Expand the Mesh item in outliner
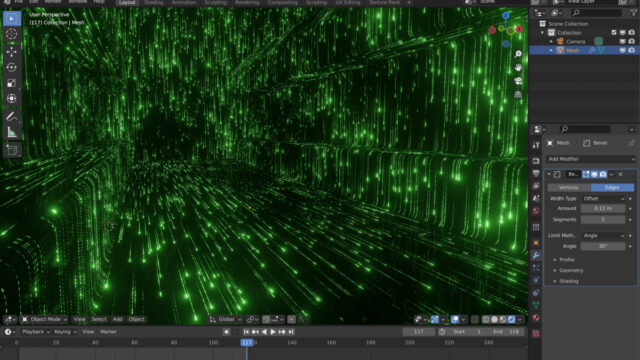Viewport: 640px width, 360px height. pyautogui.click(x=551, y=50)
